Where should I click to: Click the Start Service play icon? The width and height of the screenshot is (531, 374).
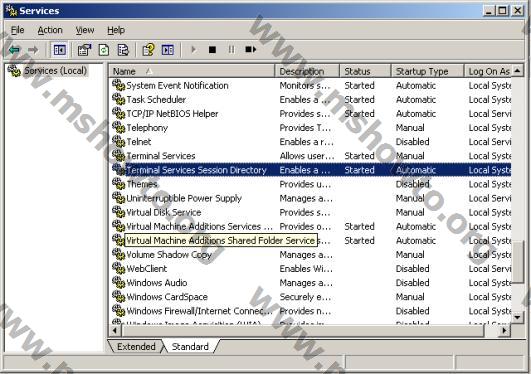[193, 50]
